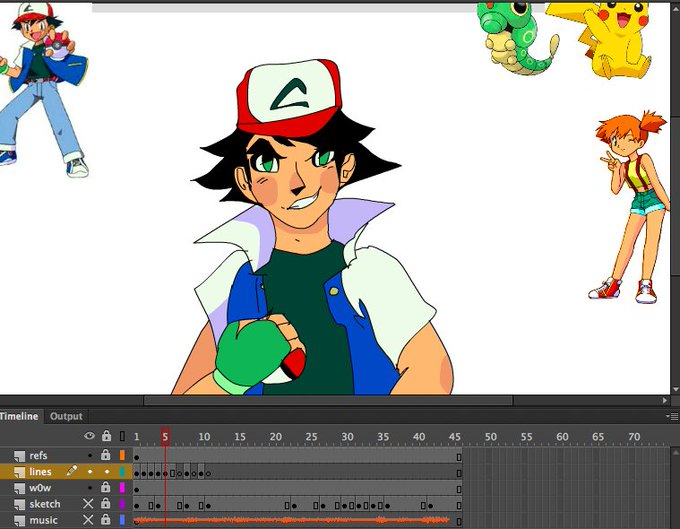
Task: Toggle the lock dot of the lines layer
Action: coord(107,471)
